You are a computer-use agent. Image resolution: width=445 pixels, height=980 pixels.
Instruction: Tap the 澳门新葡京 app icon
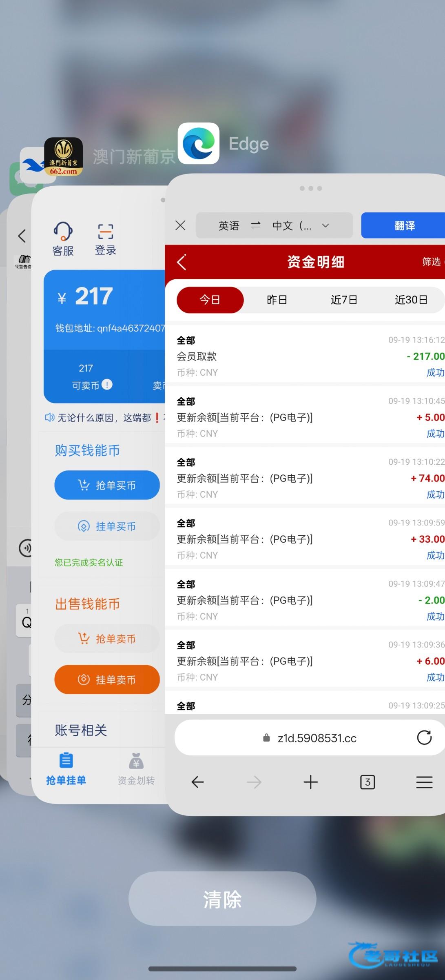point(63,157)
